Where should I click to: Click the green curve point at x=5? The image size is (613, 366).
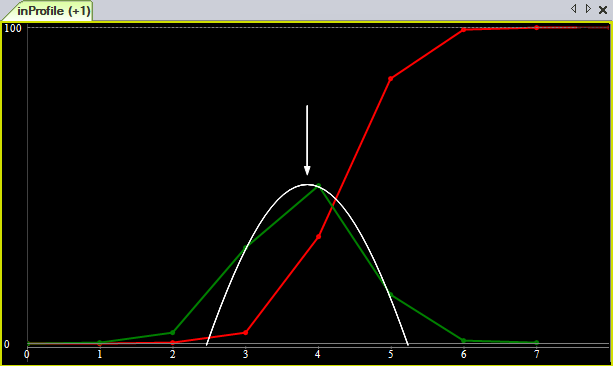point(391,294)
